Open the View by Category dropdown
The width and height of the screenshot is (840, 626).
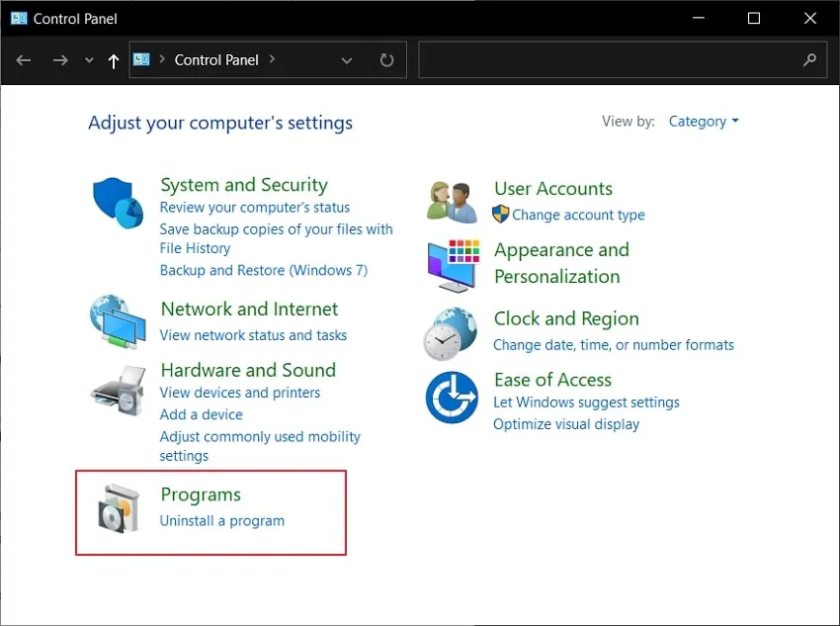click(704, 122)
